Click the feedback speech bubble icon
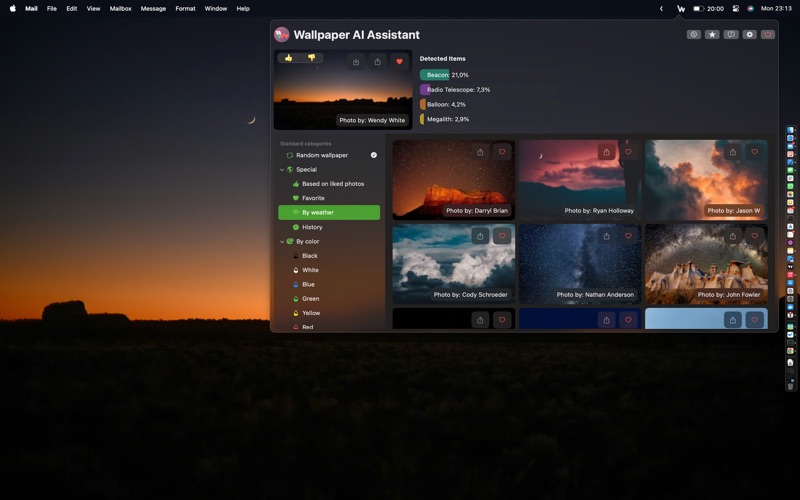The width and height of the screenshot is (800, 500). click(731, 35)
